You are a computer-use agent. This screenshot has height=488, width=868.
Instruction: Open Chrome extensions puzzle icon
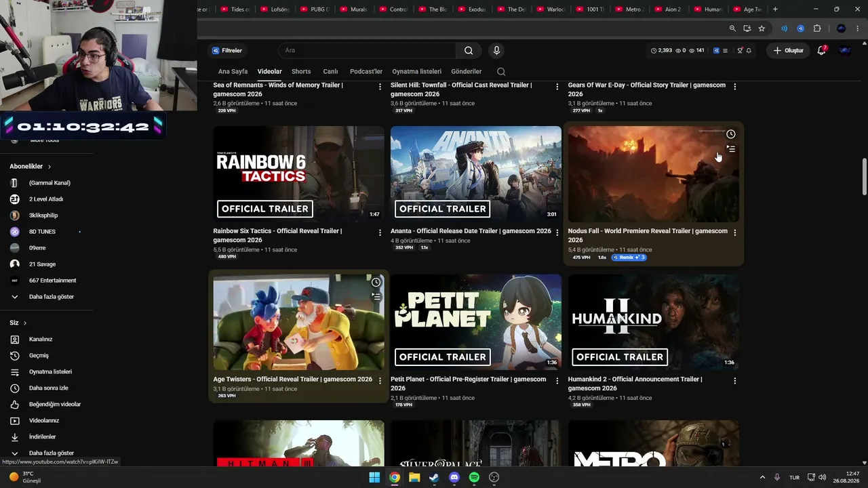pyautogui.click(x=816, y=28)
